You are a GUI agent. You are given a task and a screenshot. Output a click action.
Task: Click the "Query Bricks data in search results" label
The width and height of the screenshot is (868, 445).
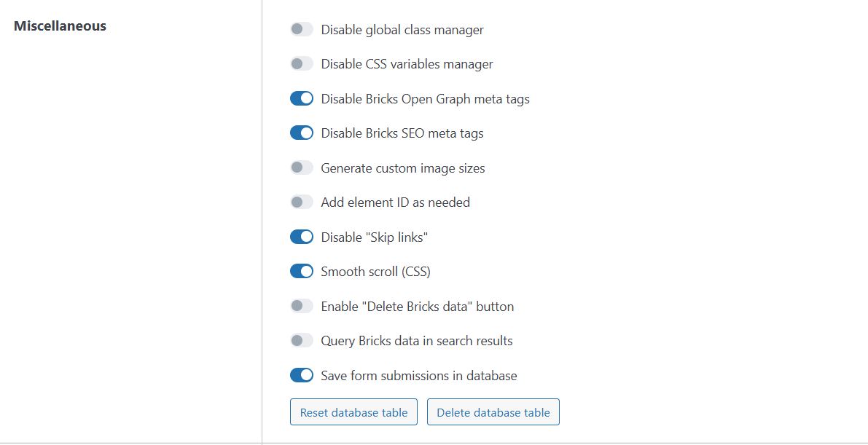tap(417, 341)
